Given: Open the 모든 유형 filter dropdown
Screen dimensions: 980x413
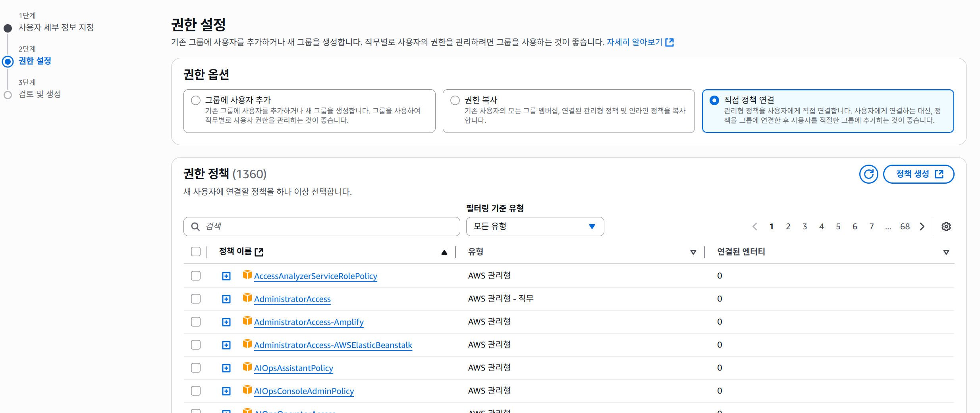Looking at the screenshot, I should [x=535, y=227].
